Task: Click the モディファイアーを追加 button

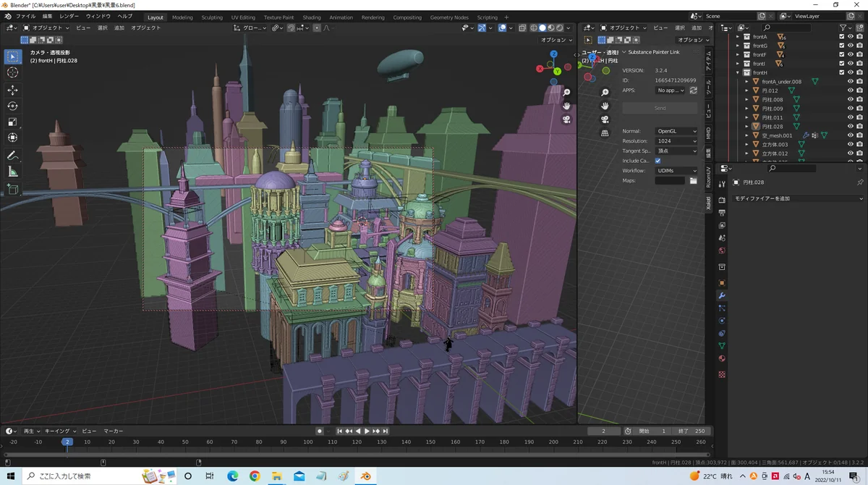Action: (x=796, y=198)
